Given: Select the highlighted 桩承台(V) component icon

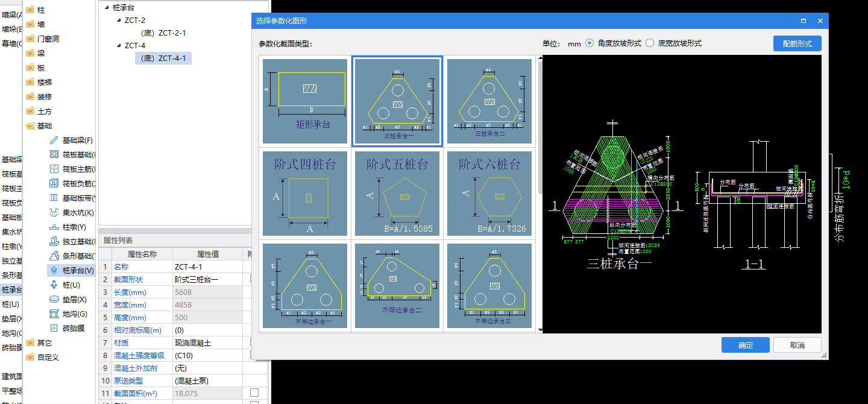Looking at the screenshot, I should coord(54,271).
